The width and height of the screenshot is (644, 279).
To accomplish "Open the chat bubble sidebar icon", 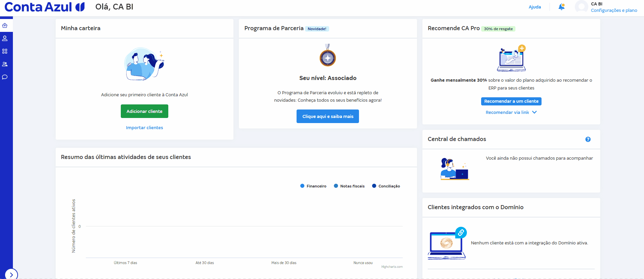I will click(x=5, y=77).
